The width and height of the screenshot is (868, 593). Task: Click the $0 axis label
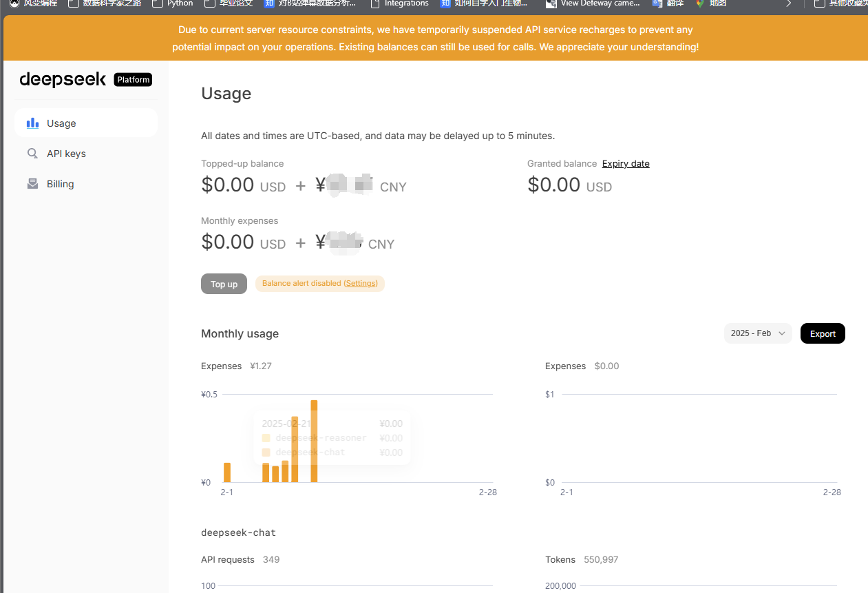pyautogui.click(x=550, y=482)
